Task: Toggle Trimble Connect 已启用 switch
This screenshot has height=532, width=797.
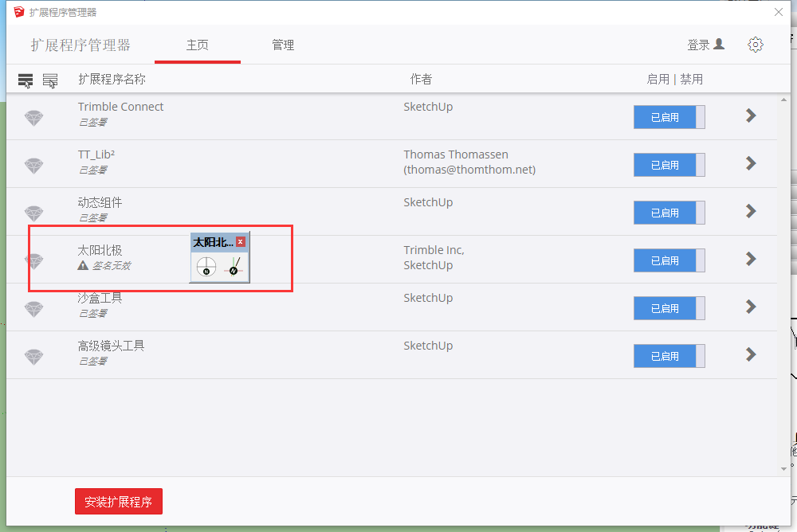Action: 669,117
